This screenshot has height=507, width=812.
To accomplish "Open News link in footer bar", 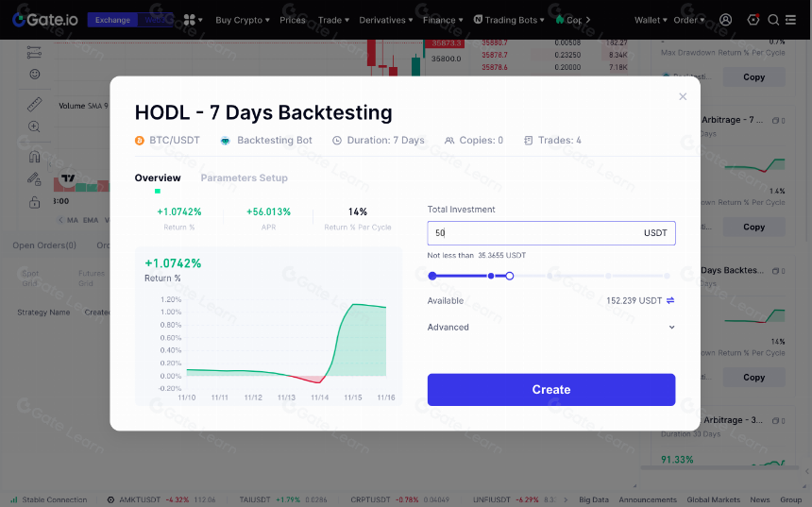I will 760,499.
